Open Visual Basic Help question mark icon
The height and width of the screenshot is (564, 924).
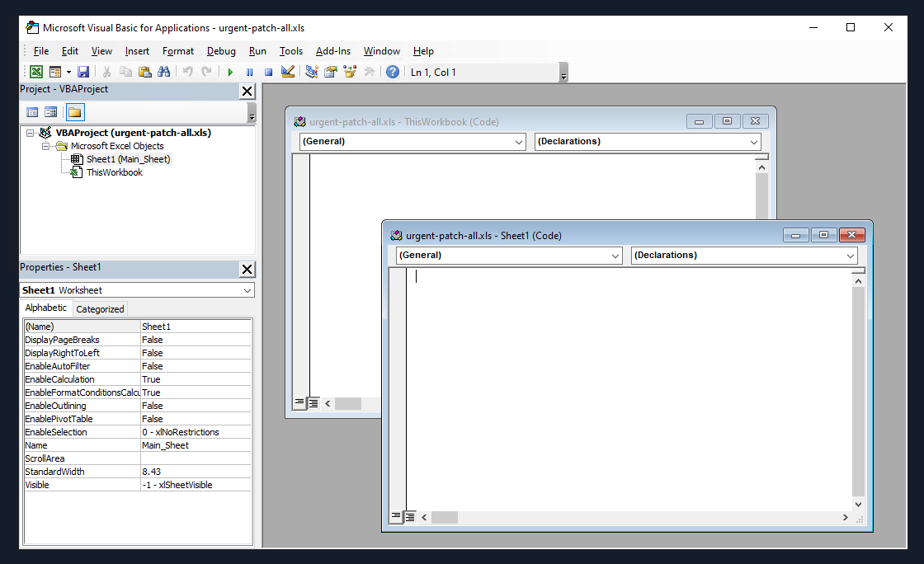393,72
